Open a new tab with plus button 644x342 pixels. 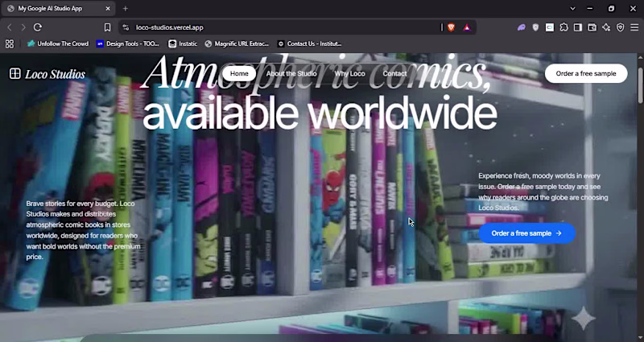[x=126, y=8]
